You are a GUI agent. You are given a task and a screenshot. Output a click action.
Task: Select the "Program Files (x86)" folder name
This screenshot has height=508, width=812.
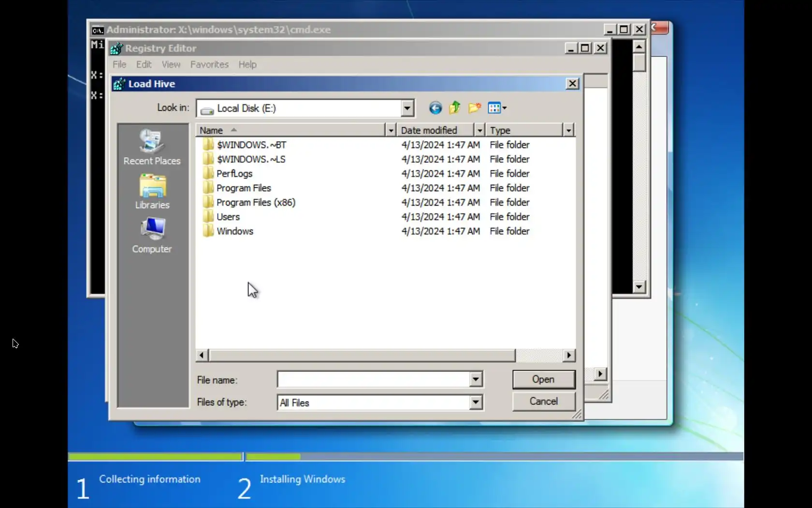256,202
